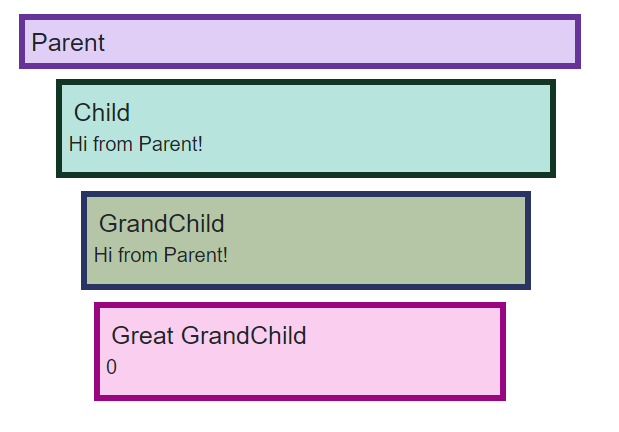Screen dimensions: 619x432
Task: Click the dark green bottom border of Child box
Action: click(305, 174)
